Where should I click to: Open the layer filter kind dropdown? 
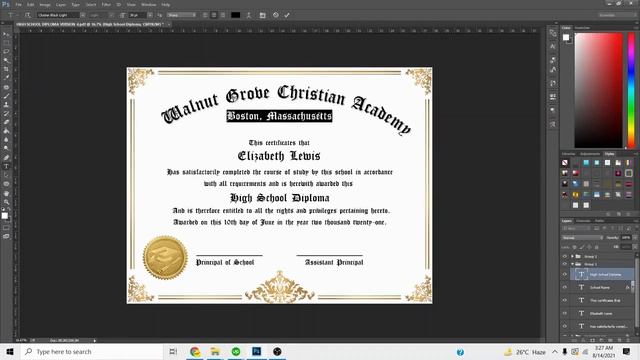pos(575,229)
